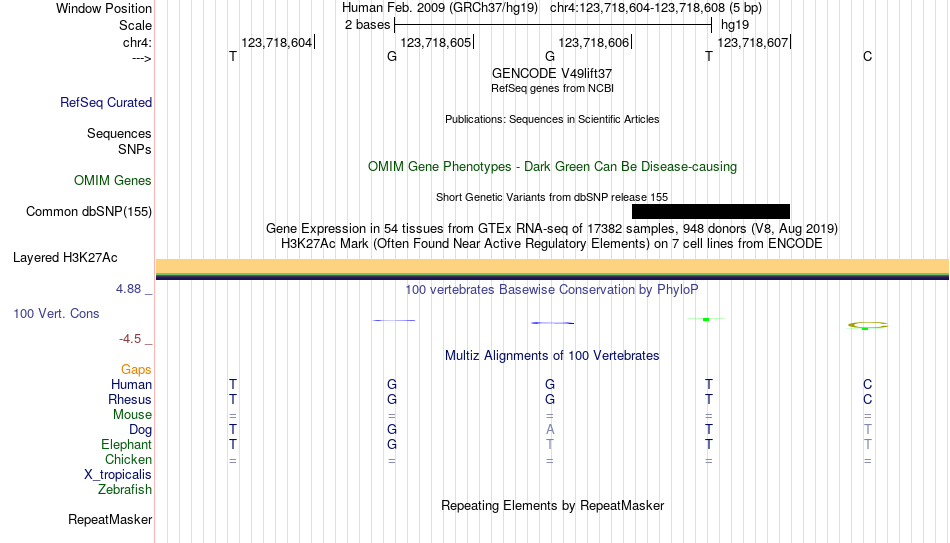The image size is (950, 543).
Task: Click the OMIM Gene Phenotypes title
Action: [552, 167]
